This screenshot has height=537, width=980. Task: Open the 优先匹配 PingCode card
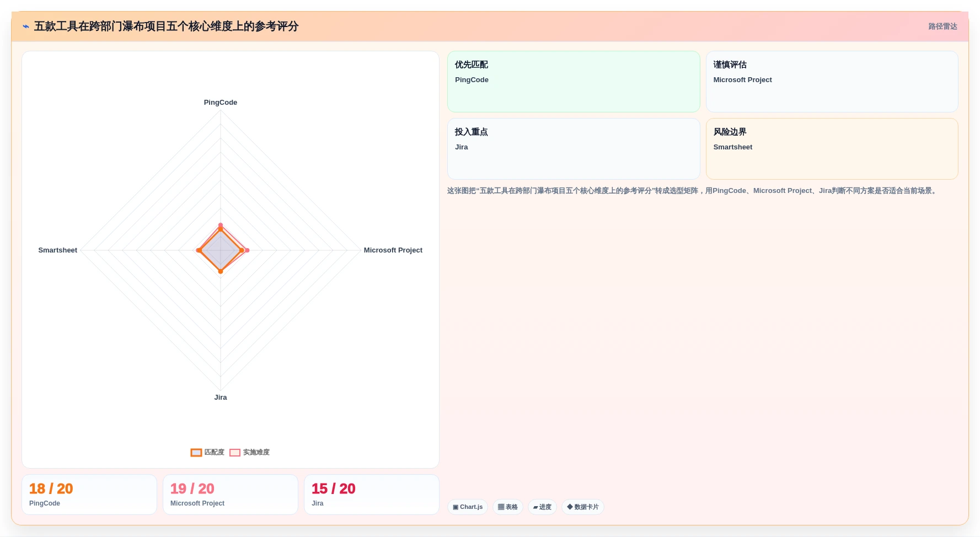[574, 82]
